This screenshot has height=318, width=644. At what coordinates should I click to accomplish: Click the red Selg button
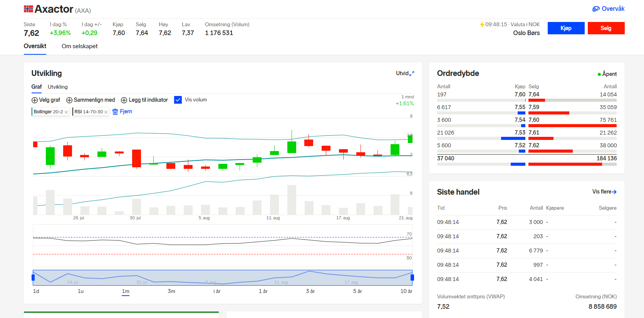pyautogui.click(x=606, y=28)
